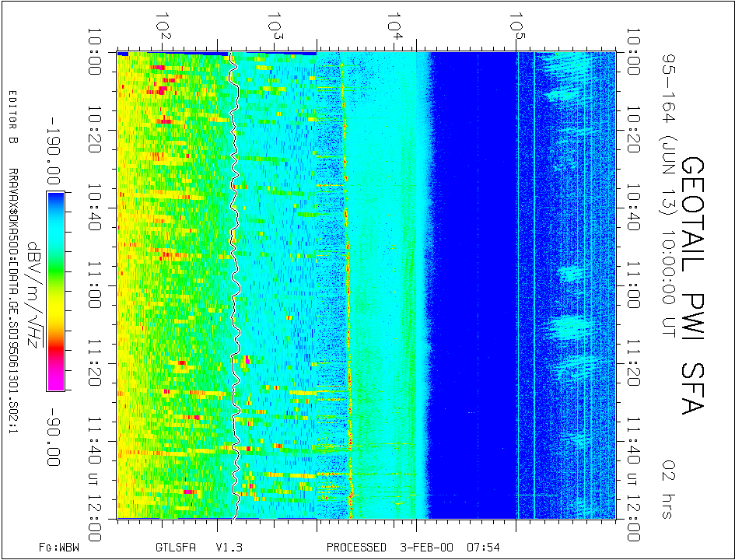Click the Fg:WBW label at bottom
The height and width of the screenshot is (560, 735).
click(58, 547)
